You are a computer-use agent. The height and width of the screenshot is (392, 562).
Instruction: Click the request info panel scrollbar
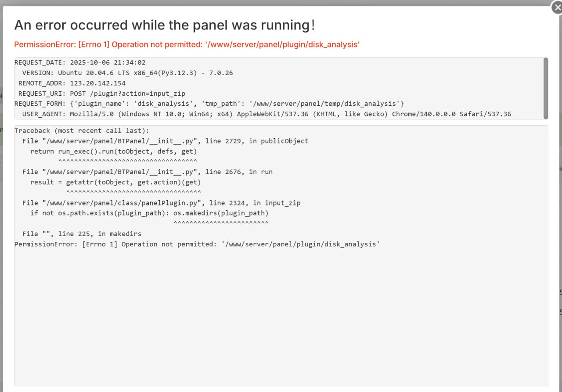[x=546, y=88]
